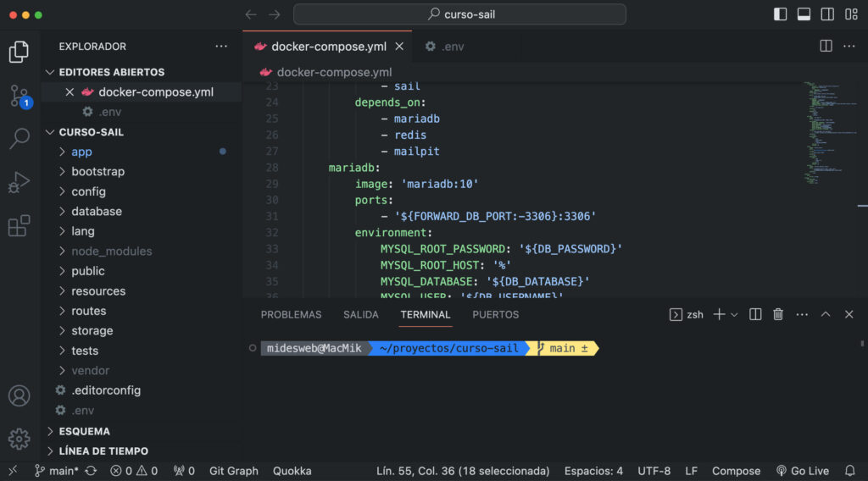The width and height of the screenshot is (868, 481).
Task: Click Go Live in status bar
Action: click(x=803, y=471)
